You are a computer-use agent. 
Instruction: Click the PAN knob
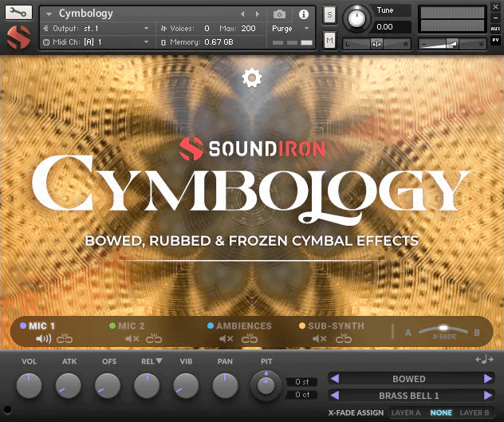pyautogui.click(x=226, y=385)
